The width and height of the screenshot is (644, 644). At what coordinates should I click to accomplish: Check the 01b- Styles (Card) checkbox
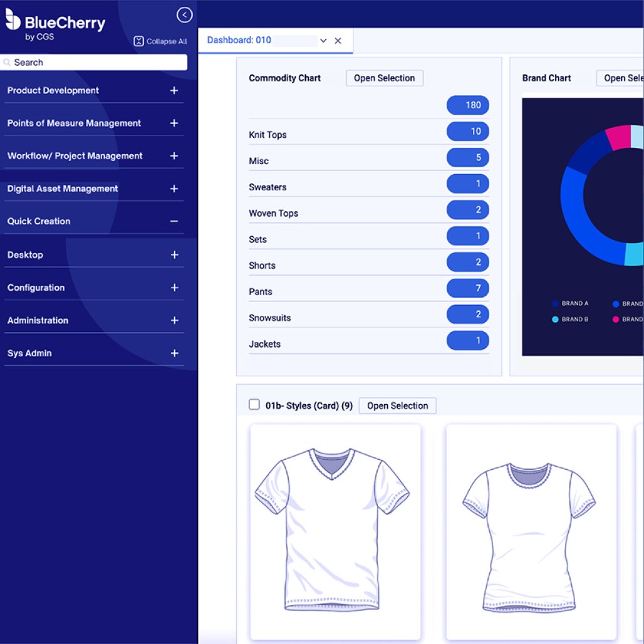(x=254, y=405)
